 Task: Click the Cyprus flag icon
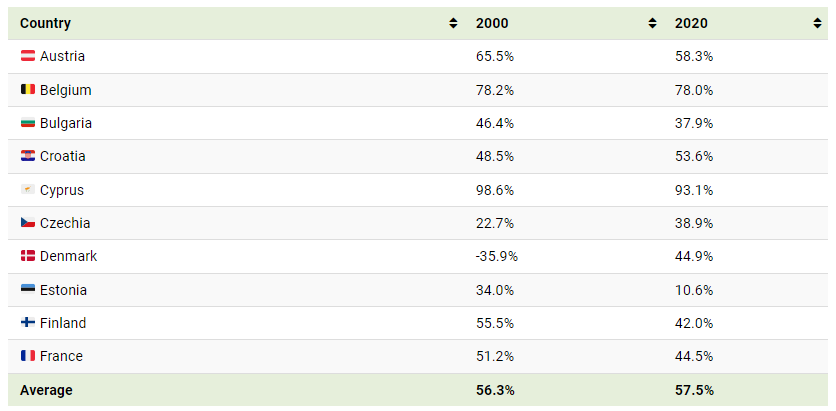28,190
